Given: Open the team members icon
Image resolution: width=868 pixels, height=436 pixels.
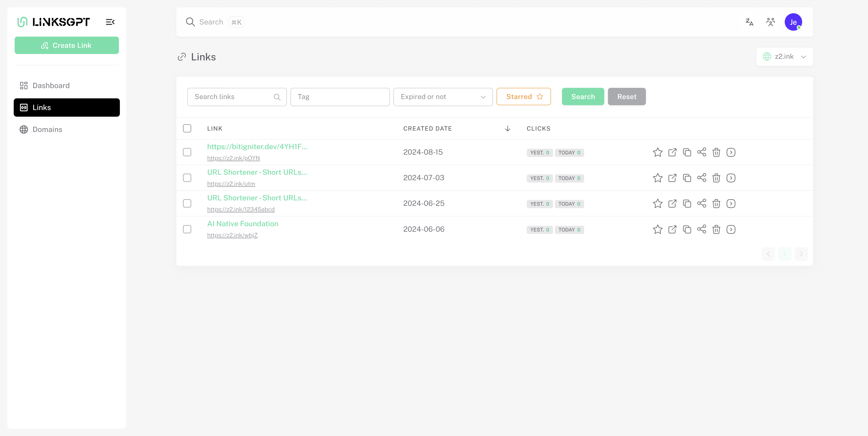Looking at the screenshot, I should pyautogui.click(x=771, y=22).
